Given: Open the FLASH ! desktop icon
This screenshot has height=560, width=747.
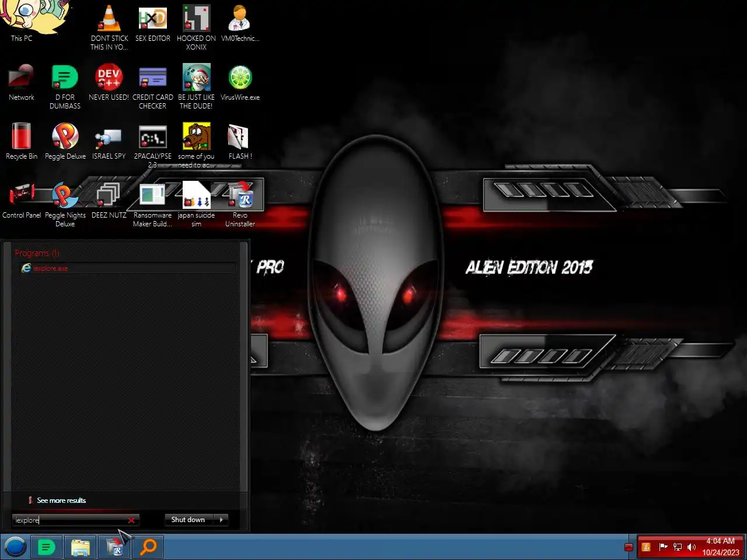Looking at the screenshot, I should (x=240, y=141).
